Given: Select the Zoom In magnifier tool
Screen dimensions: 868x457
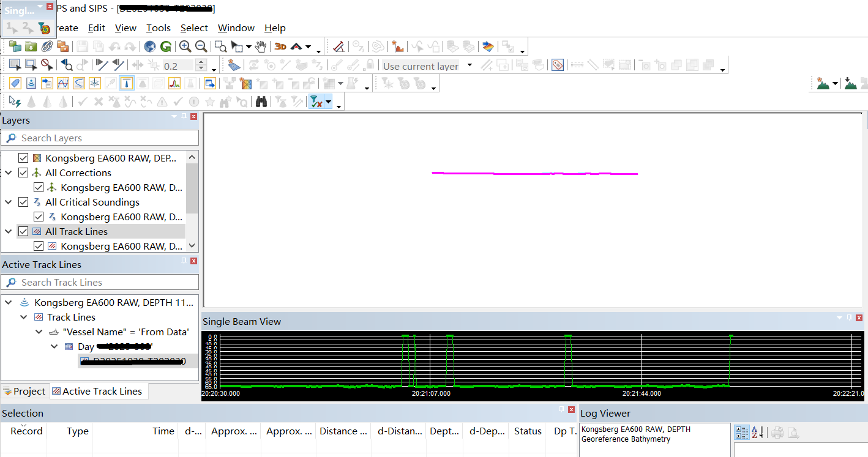Looking at the screenshot, I should tap(185, 46).
